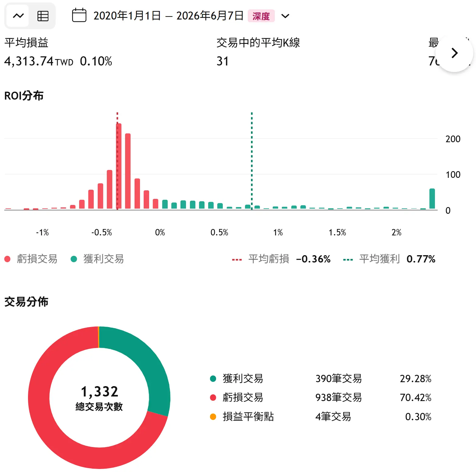Switch to the table list view icon

tap(43, 16)
